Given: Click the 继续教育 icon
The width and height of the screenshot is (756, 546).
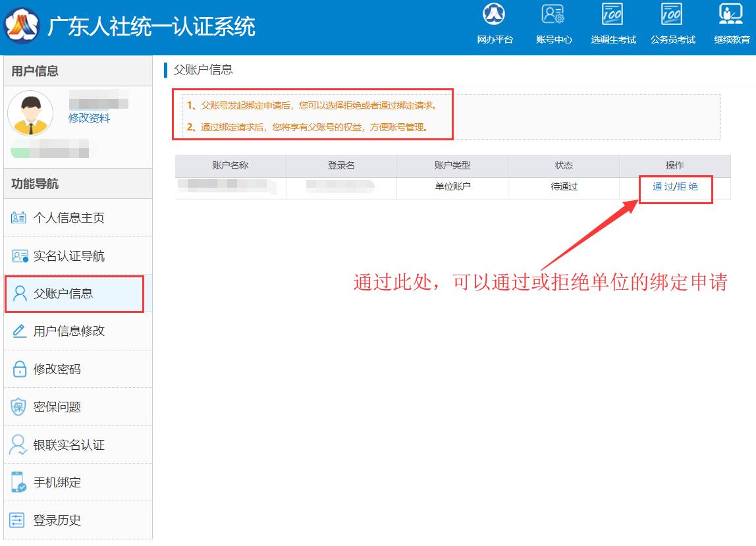Looking at the screenshot, I should pos(731,15).
